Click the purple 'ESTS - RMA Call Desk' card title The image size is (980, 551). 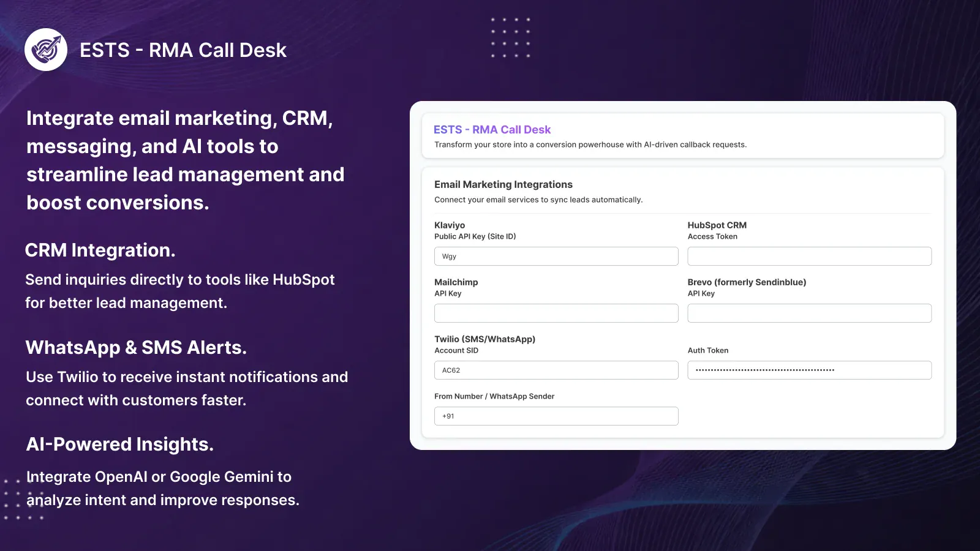(x=492, y=130)
